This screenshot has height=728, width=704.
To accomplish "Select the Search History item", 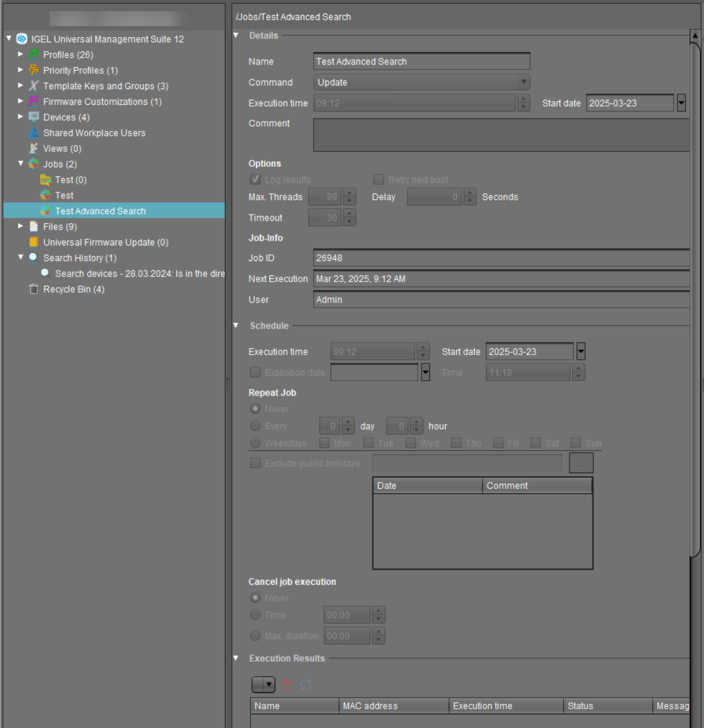I will [x=79, y=257].
